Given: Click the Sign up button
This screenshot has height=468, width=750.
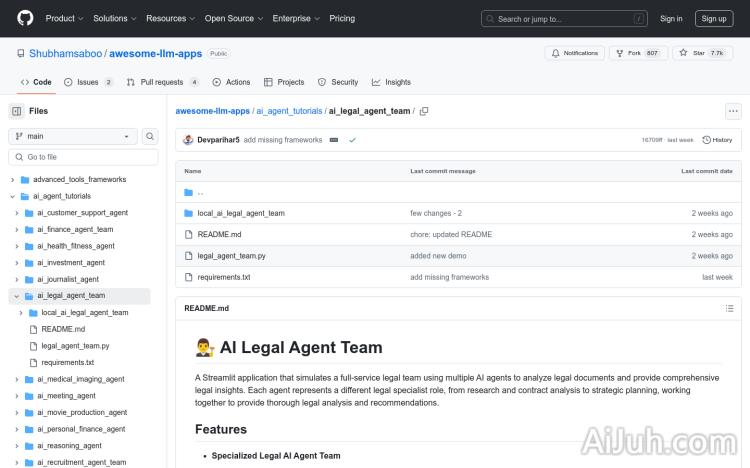Looking at the screenshot, I should pyautogui.click(x=714, y=19).
